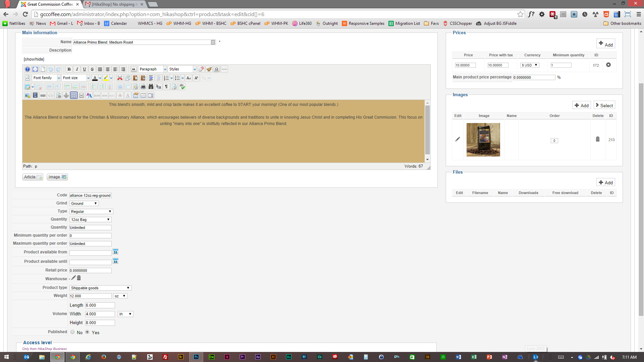Delete the product image with trash icon
This screenshot has width=644, height=362.
click(x=597, y=139)
